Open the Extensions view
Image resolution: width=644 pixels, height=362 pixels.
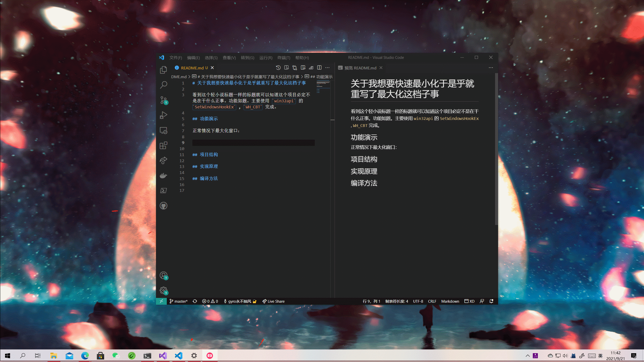pyautogui.click(x=163, y=145)
